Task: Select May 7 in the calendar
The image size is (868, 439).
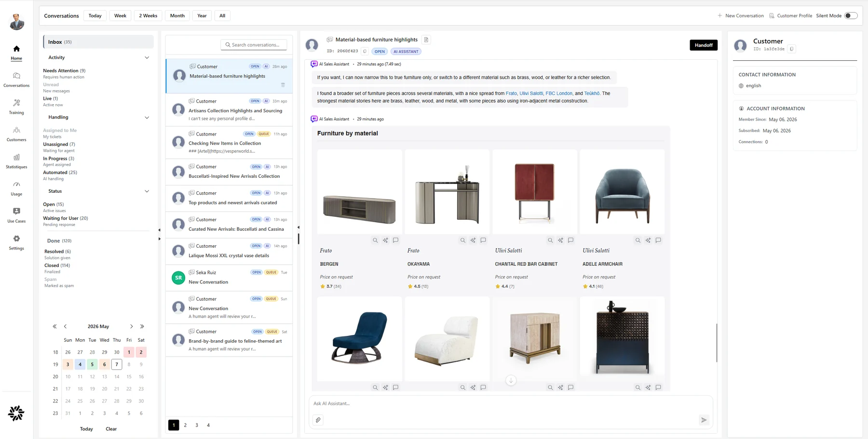Action: tap(117, 364)
